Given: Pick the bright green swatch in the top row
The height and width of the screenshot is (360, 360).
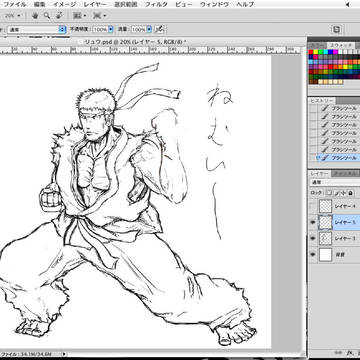Looking at the screenshot, I should 321,52.
